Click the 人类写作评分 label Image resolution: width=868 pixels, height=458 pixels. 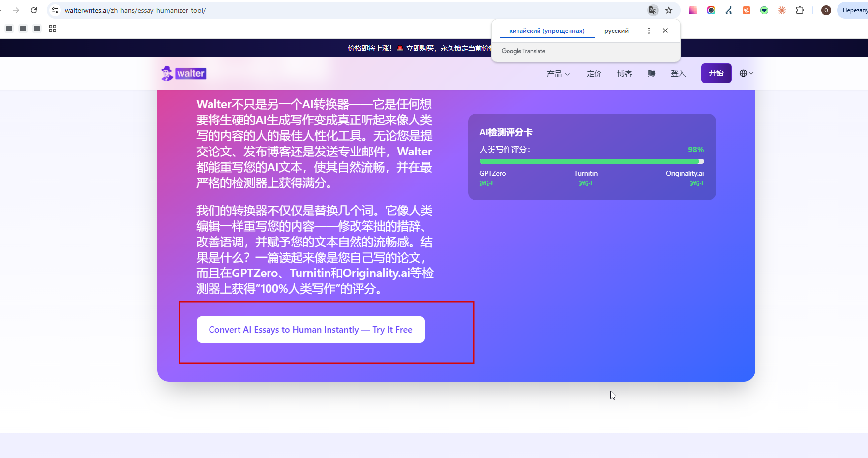pyautogui.click(x=505, y=150)
